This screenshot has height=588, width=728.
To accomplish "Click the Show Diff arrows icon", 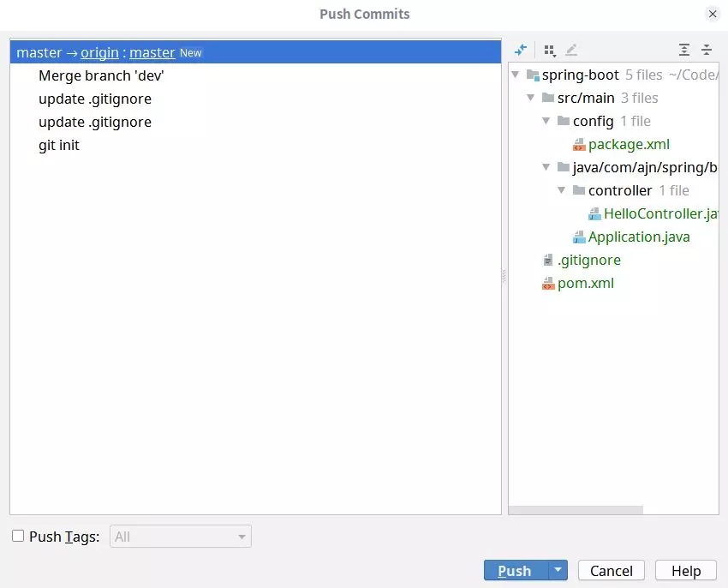I will tap(521, 51).
